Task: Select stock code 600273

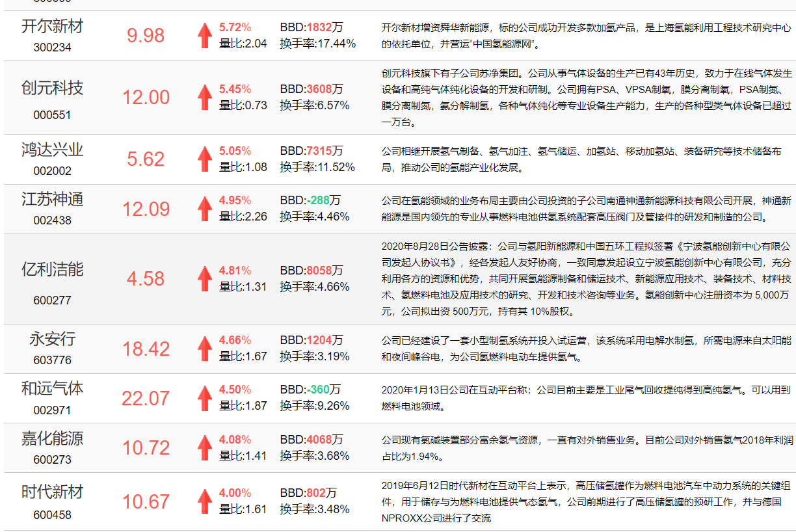Action: click(53, 460)
